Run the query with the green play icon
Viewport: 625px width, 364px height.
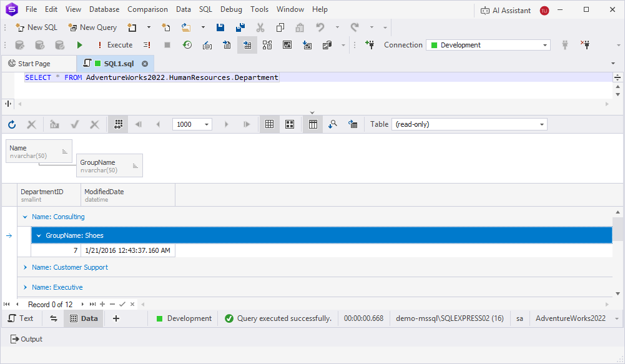(x=79, y=45)
